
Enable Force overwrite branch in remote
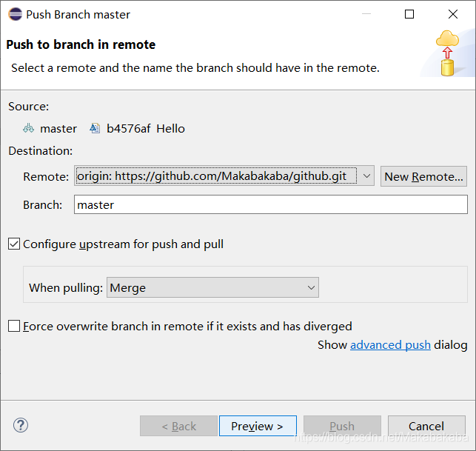click(14, 326)
